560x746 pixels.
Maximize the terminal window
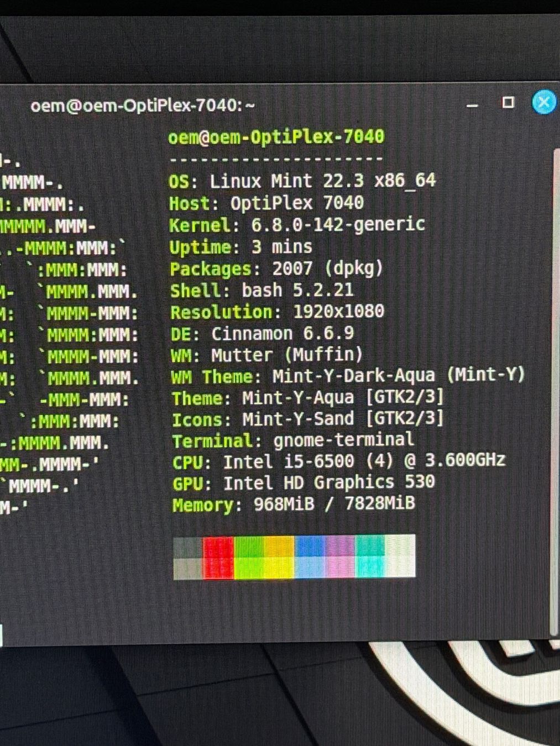coord(508,102)
